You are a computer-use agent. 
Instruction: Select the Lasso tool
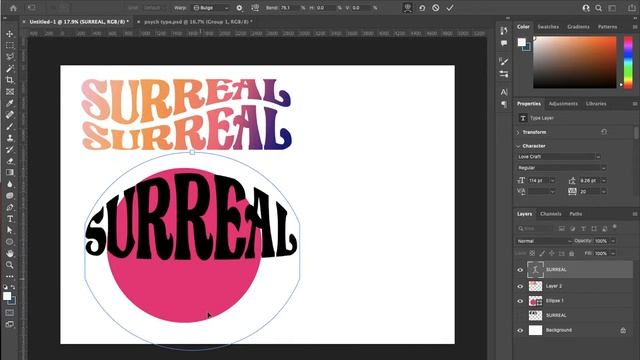10,57
